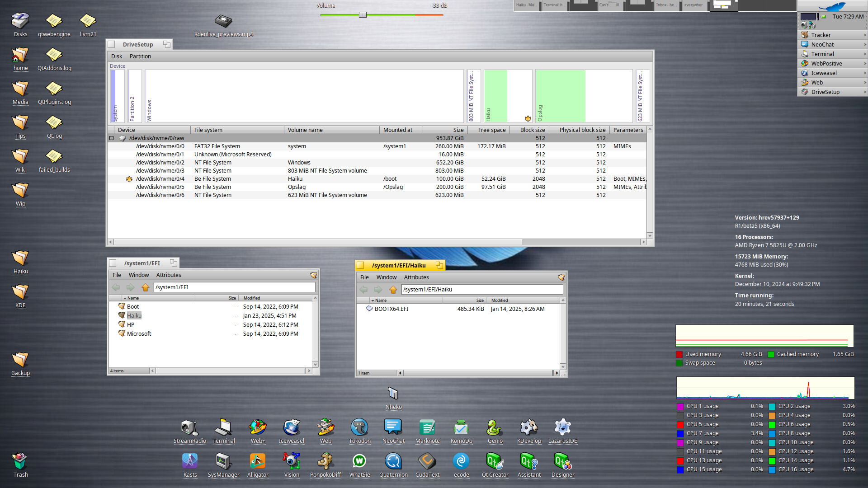The image size is (868, 488).
Task: Open the KDevelop desktop icon
Action: [x=528, y=428]
